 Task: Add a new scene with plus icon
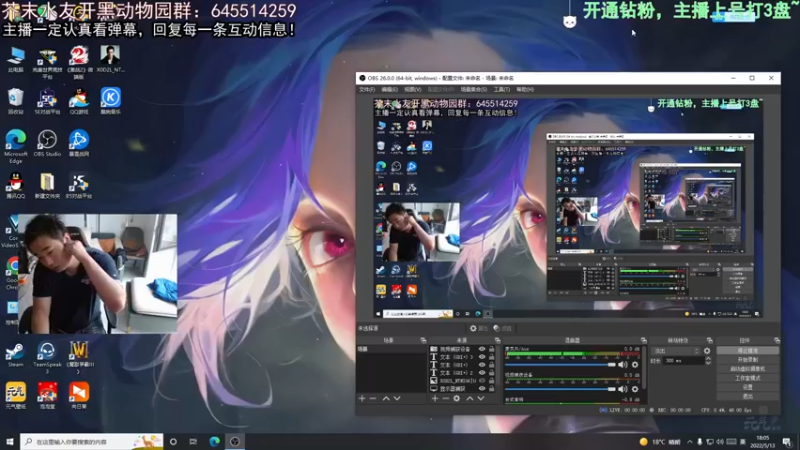[362, 398]
